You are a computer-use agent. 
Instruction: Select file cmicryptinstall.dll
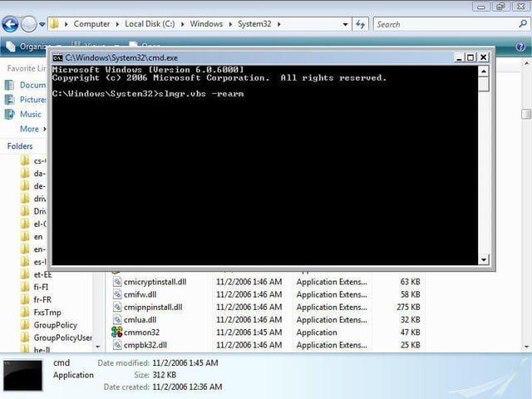tap(155, 282)
